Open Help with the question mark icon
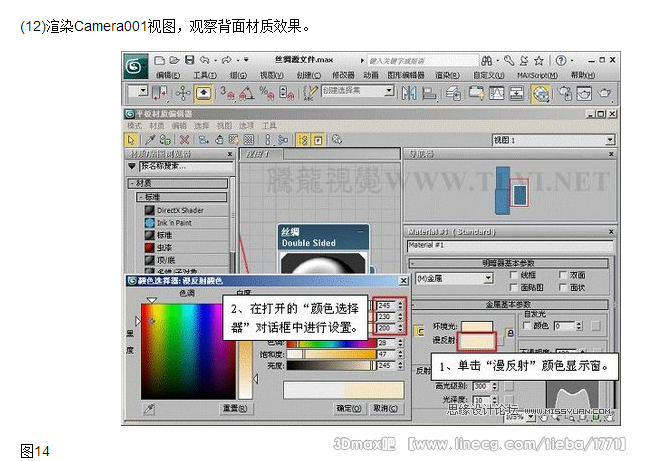This screenshot has width=655, height=461. tap(561, 61)
